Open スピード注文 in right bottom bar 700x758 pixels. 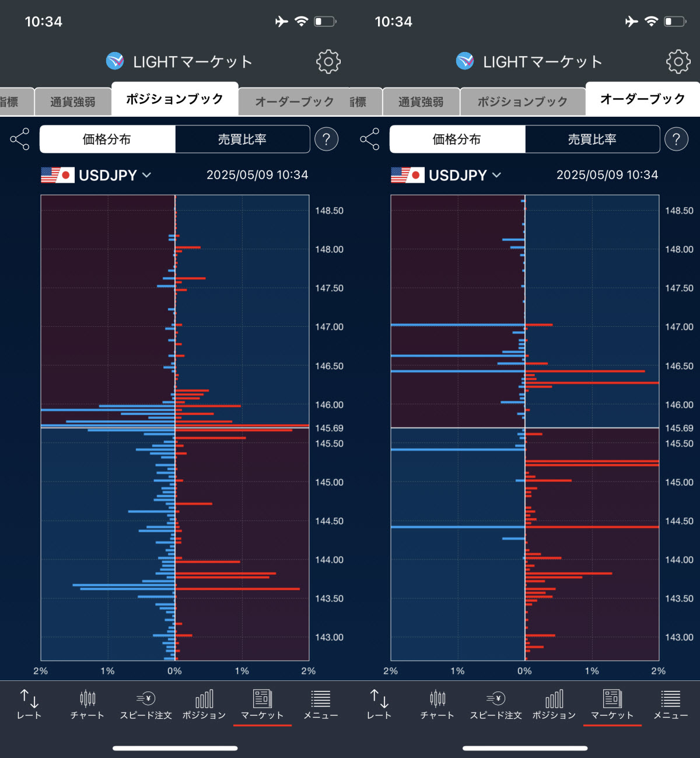tap(496, 704)
